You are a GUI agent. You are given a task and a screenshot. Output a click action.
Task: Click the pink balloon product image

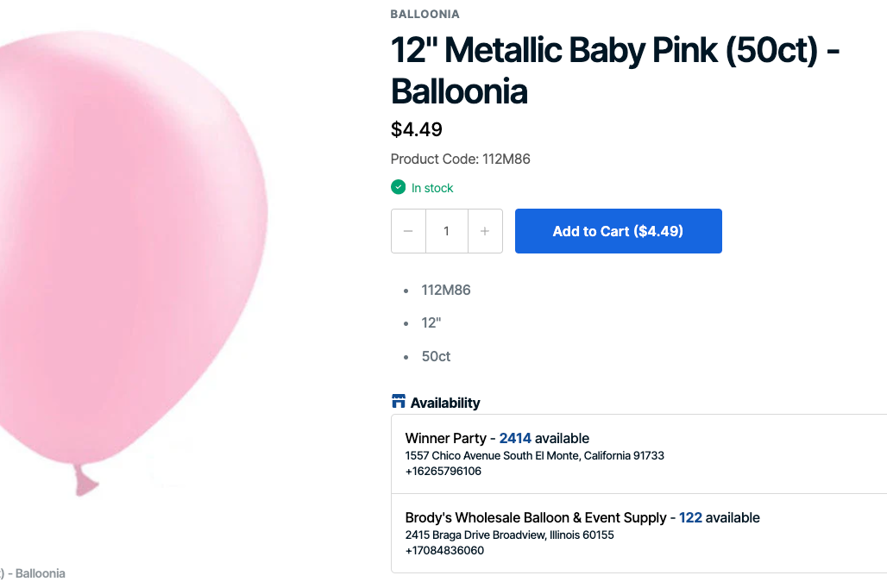click(129, 259)
